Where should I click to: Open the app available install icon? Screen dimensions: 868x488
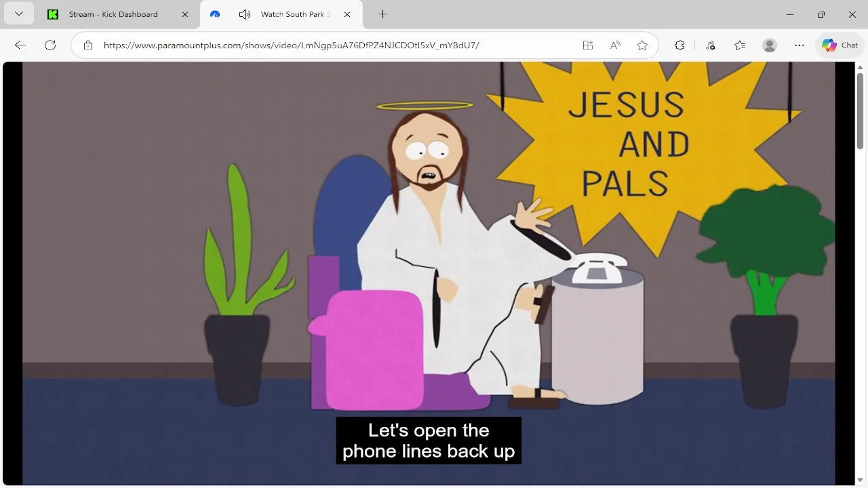pyautogui.click(x=588, y=45)
